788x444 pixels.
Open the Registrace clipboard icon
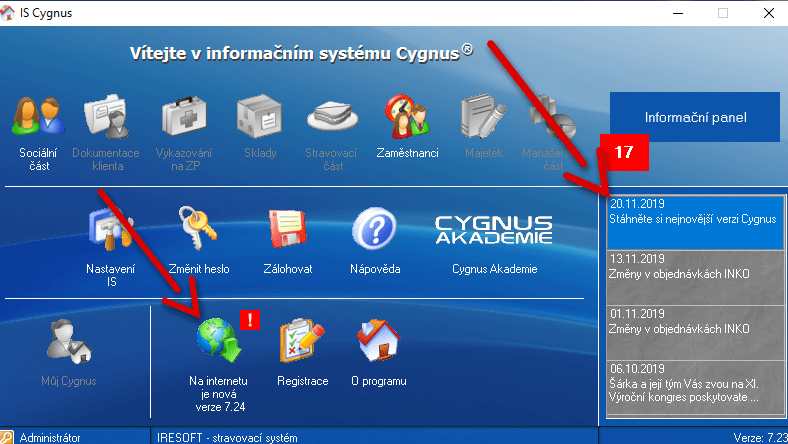click(302, 340)
